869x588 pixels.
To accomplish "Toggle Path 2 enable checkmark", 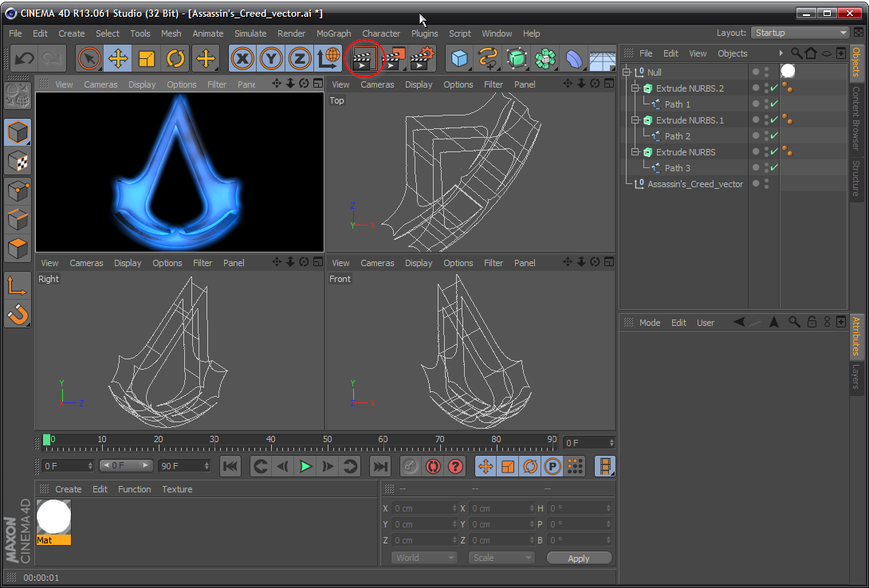I will tap(774, 135).
